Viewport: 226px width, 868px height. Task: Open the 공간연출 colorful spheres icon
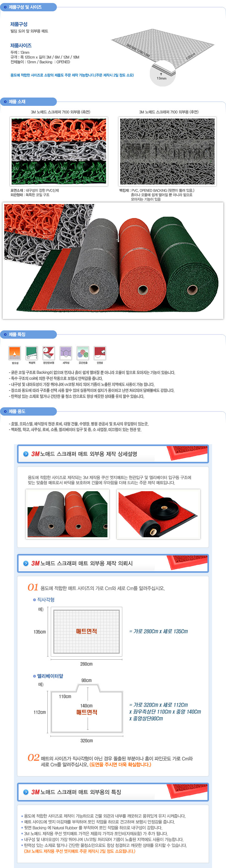click(x=83, y=353)
